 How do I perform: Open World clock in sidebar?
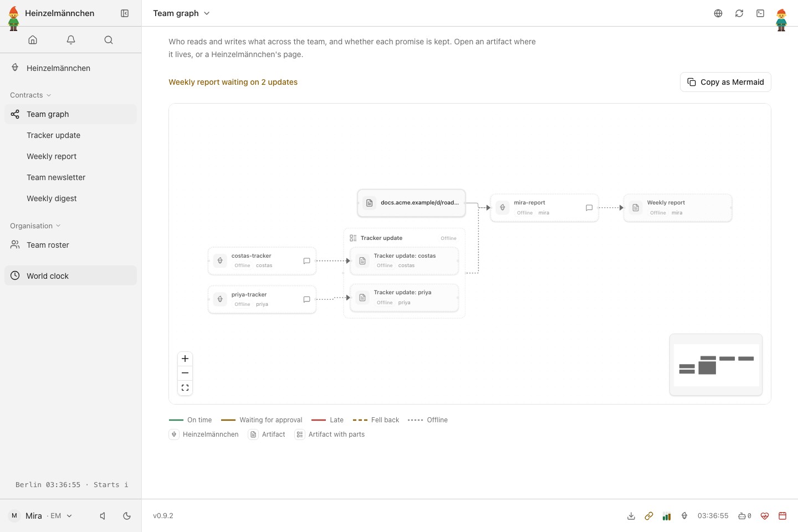coord(70,276)
